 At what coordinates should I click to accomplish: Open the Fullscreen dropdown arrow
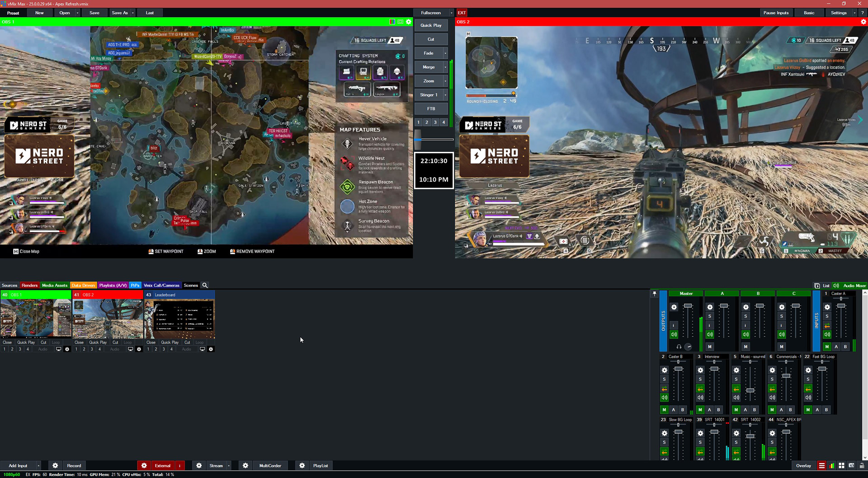point(451,13)
